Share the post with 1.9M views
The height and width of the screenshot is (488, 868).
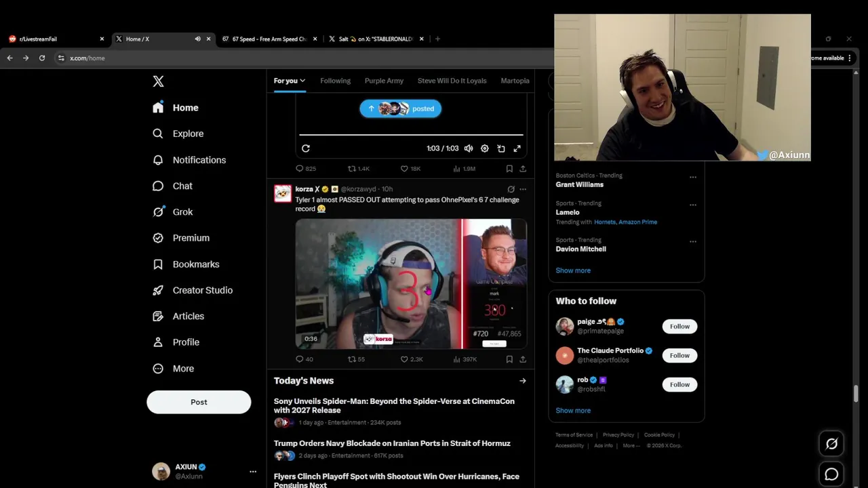coord(523,168)
